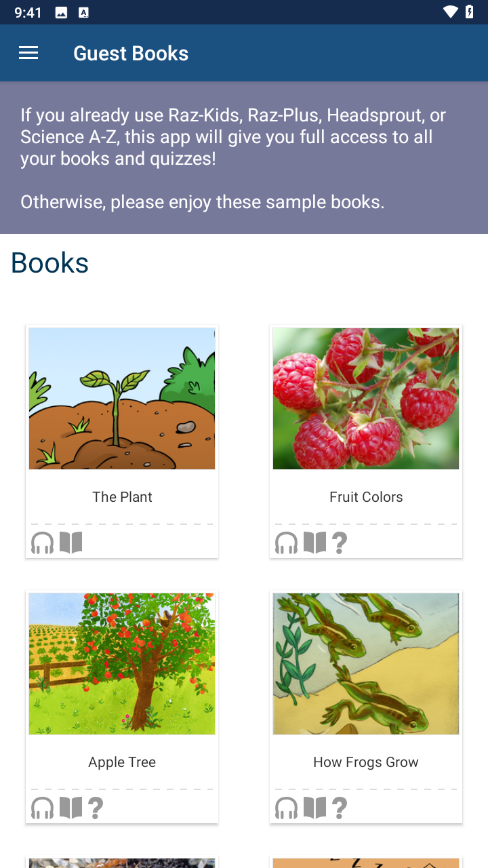488x868 pixels.
Task: Open the quiz question mark for How Frogs Grow
Action: click(x=340, y=808)
